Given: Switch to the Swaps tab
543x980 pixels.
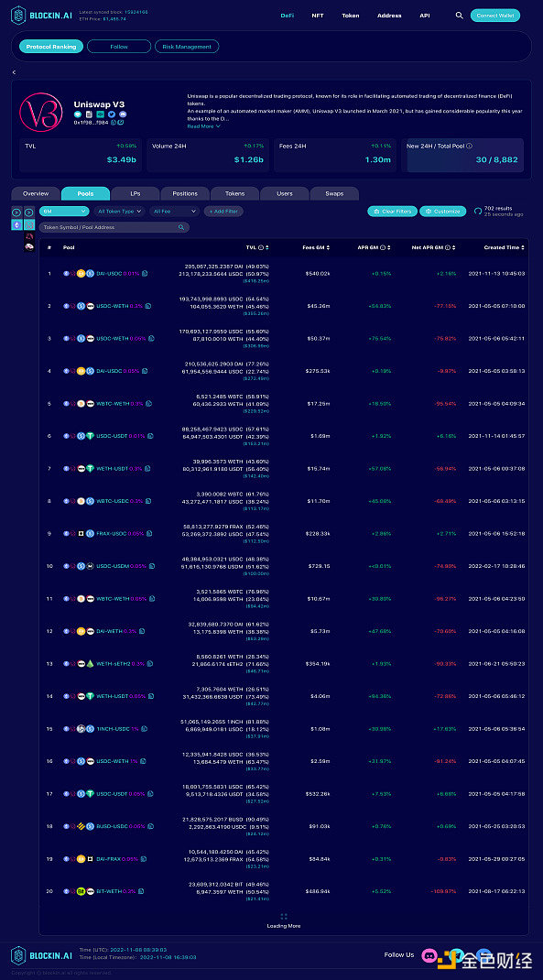Looking at the screenshot, I should (334, 194).
